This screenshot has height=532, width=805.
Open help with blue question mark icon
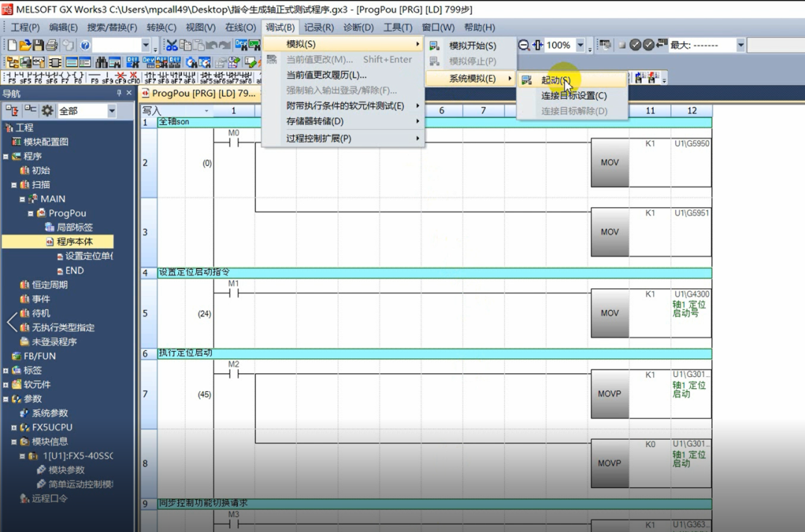[x=85, y=45]
